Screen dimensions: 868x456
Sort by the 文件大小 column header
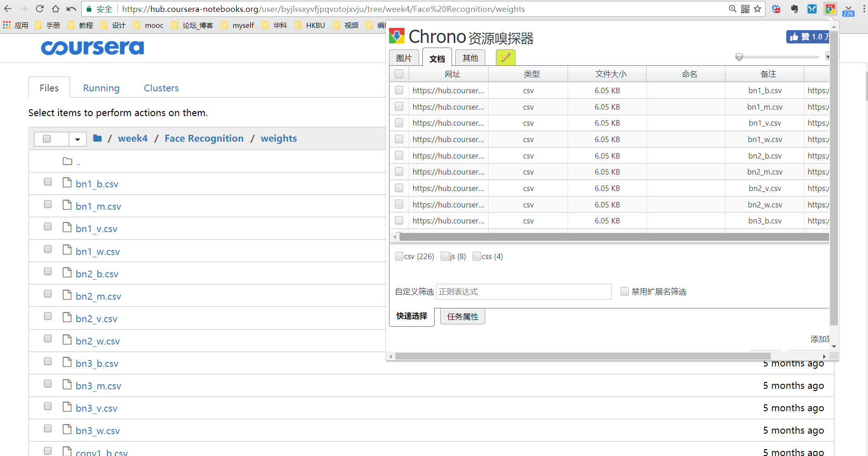pos(607,74)
